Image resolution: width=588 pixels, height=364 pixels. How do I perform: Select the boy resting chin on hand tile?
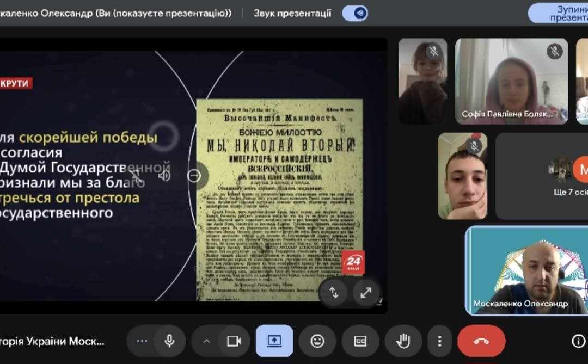(x=463, y=176)
